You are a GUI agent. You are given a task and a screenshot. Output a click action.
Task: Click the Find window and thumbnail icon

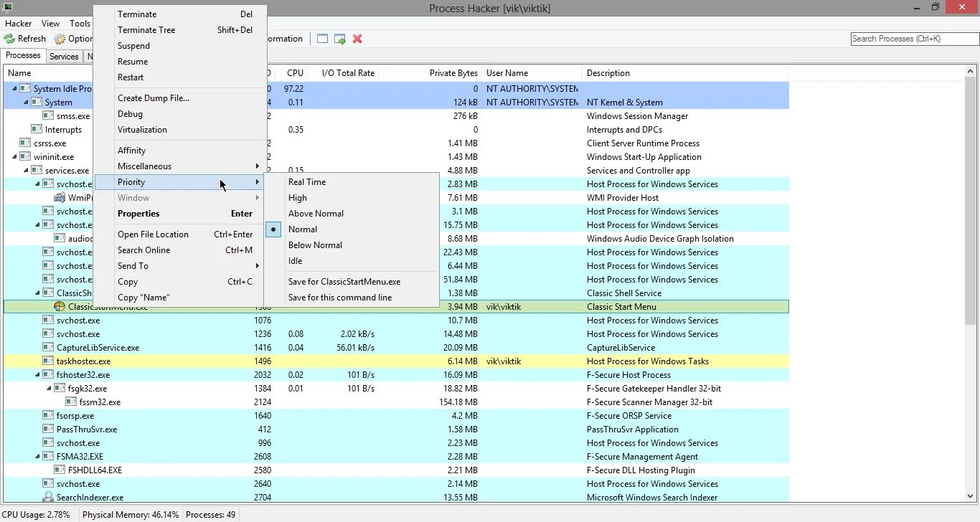pos(339,39)
